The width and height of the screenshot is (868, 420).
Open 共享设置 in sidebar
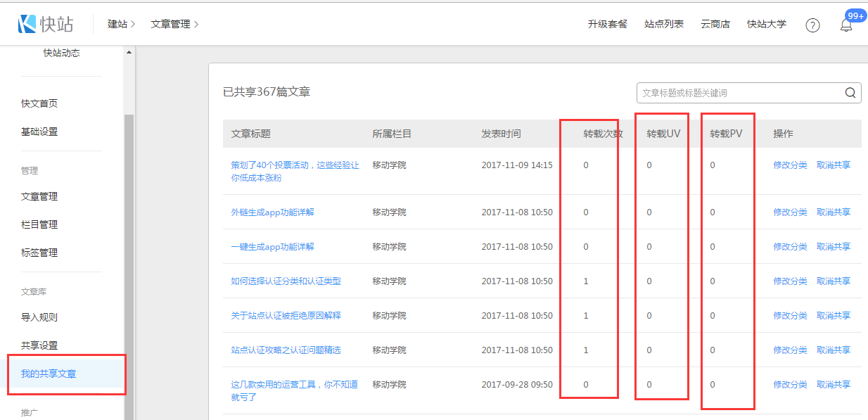39,345
